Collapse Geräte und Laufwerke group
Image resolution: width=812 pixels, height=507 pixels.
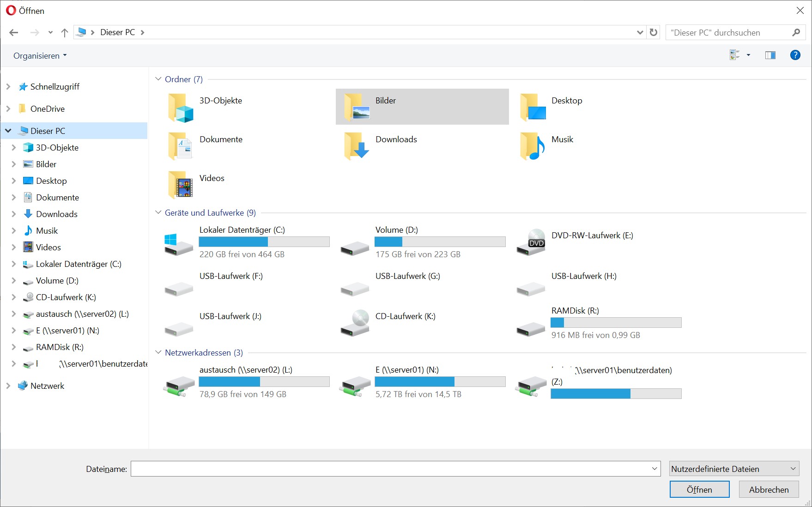(x=158, y=212)
